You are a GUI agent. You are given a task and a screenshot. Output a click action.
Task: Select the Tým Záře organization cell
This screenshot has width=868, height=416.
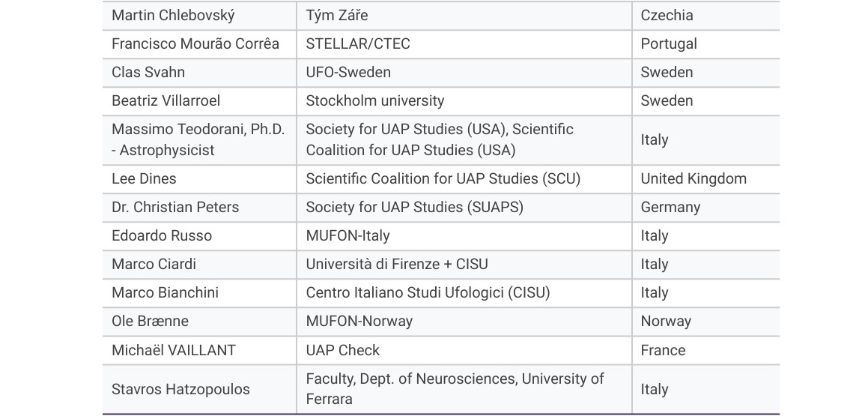click(336, 15)
